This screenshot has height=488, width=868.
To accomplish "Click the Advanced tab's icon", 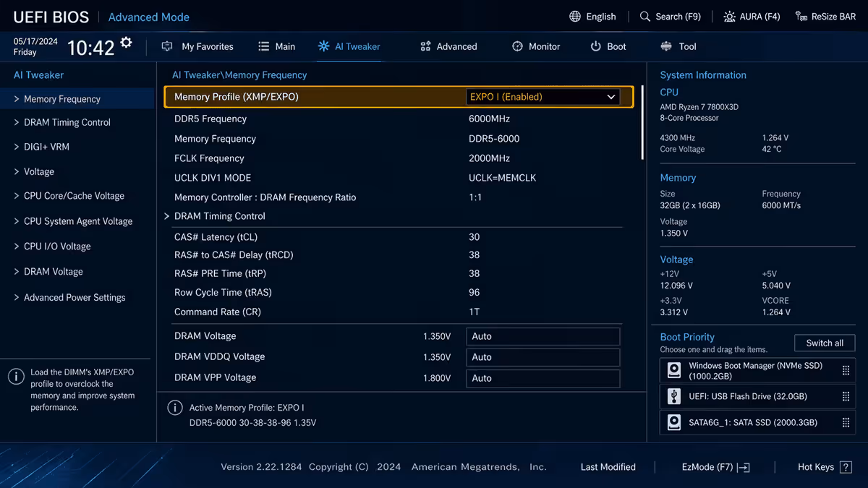I will pos(425,46).
